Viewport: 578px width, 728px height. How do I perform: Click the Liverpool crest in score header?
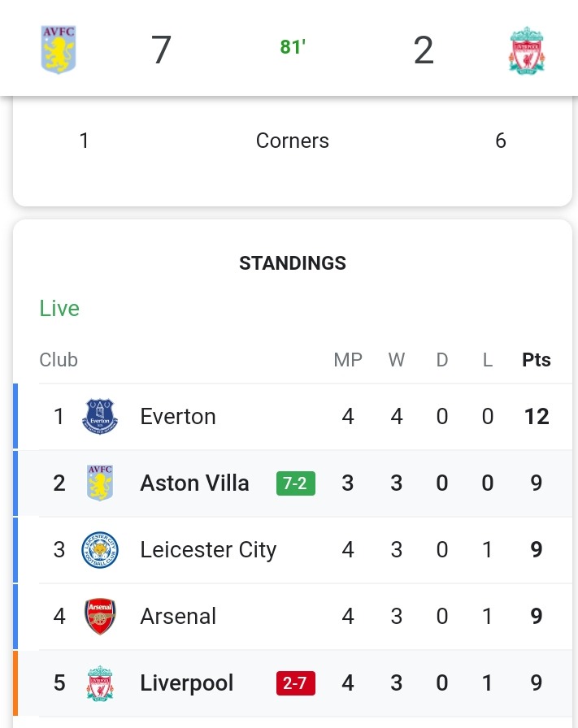[527, 50]
